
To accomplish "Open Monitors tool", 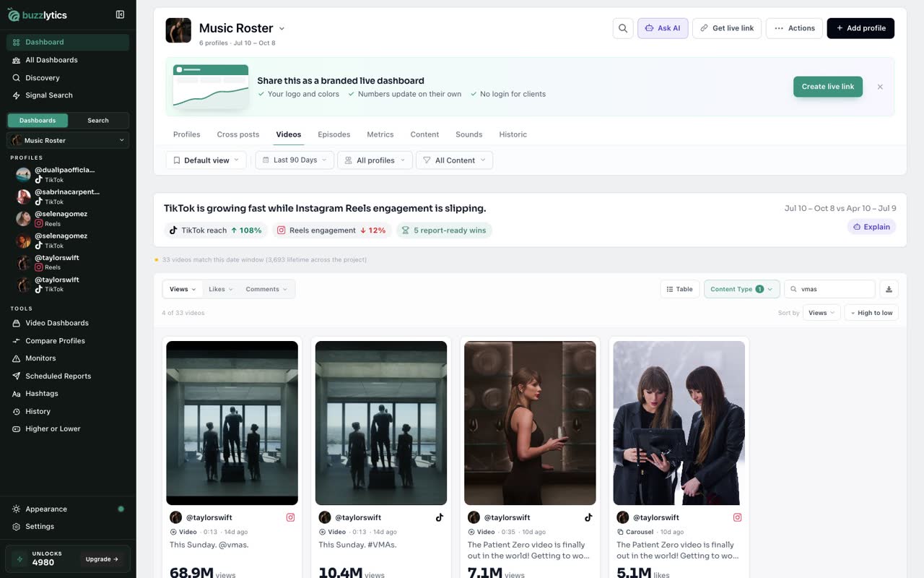I will (x=68, y=358).
